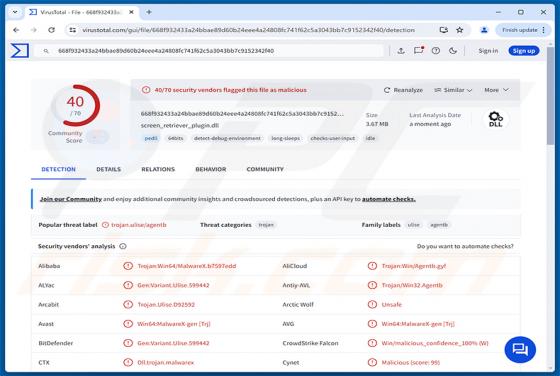This screenshot has height=376, width=560.
Task: Click the alert icon in CrowdStrike Falcon row
Action: [372, 343]
